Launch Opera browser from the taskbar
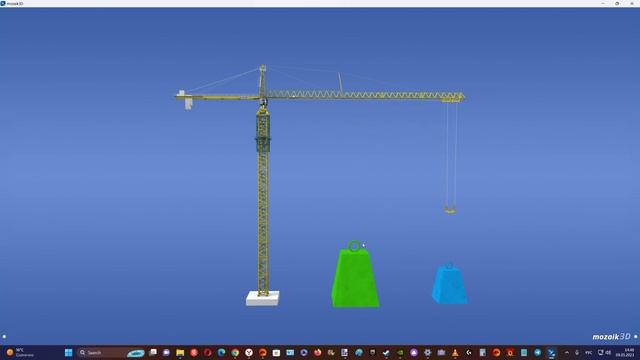Viewport: 640px width, 360px height. click(208, 353)
